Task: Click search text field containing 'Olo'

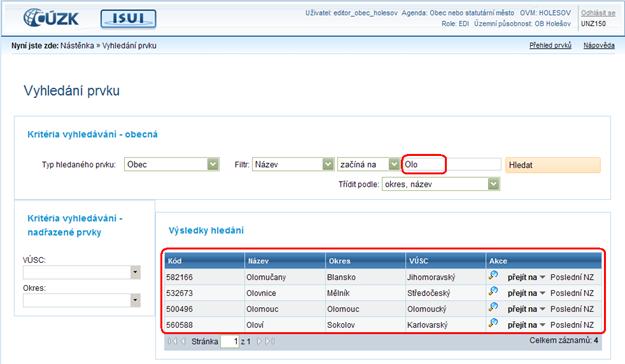Action: 452,164
